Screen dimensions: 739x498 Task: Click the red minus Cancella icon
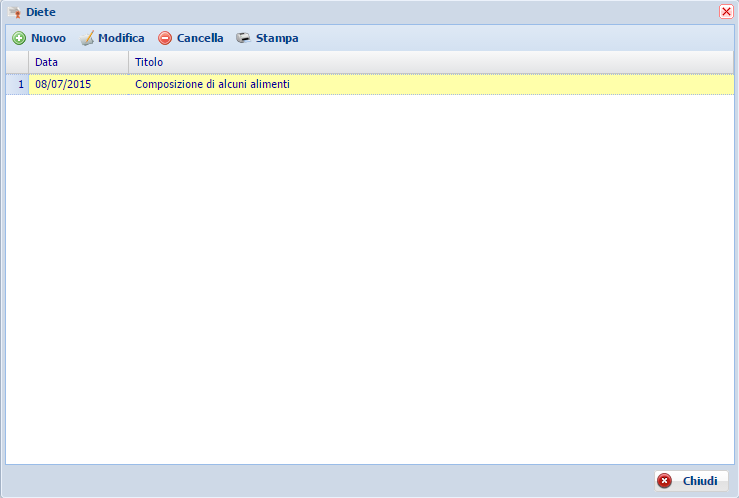coord(165,38)
